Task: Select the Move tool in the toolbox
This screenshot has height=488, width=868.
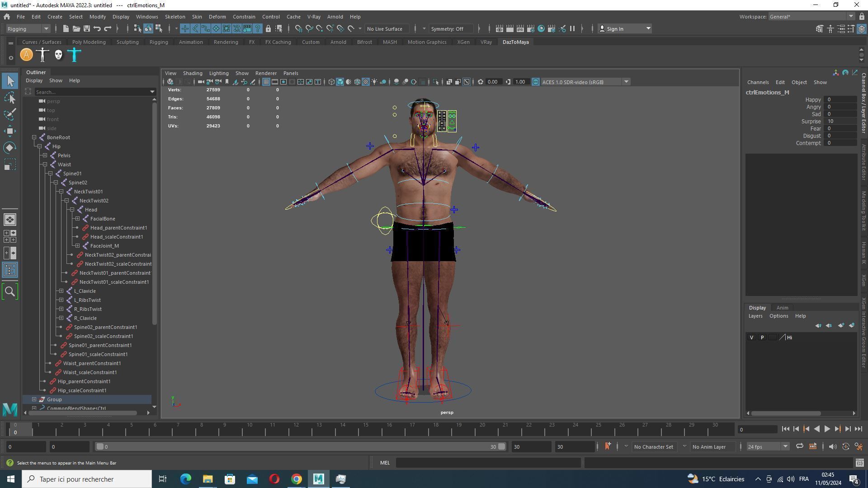Action: click(10, 131)
